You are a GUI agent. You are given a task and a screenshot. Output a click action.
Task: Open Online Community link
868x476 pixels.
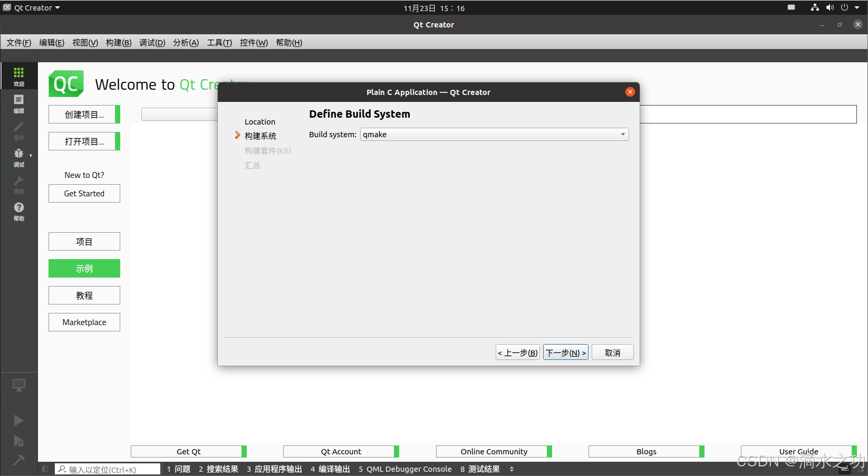(494, 452)
